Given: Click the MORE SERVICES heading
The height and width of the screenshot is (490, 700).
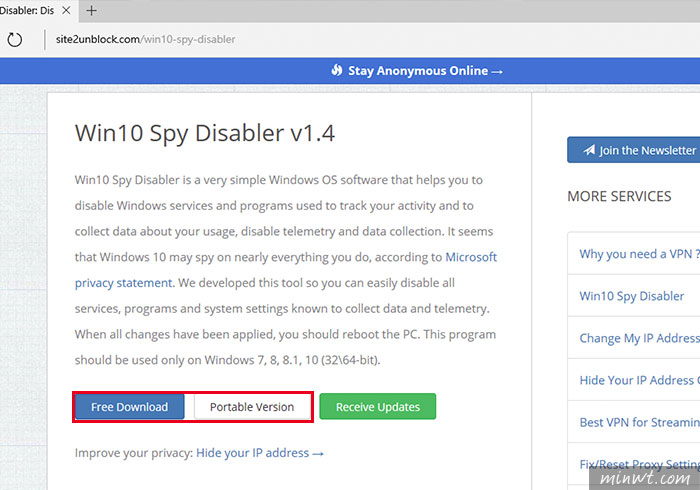Looking at the screenshot, I should coord(619,196).
